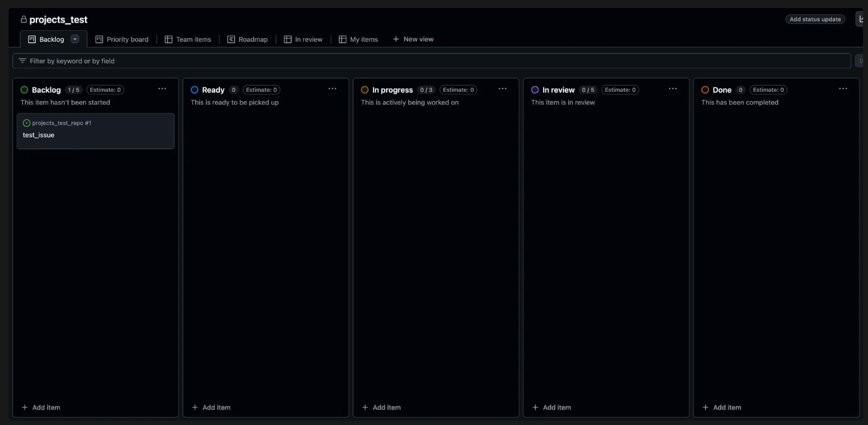Image resolution: width=868 pixels, height=425 pixels.
Task: Open the test_issue card title
Action: [x=39, y=136]
